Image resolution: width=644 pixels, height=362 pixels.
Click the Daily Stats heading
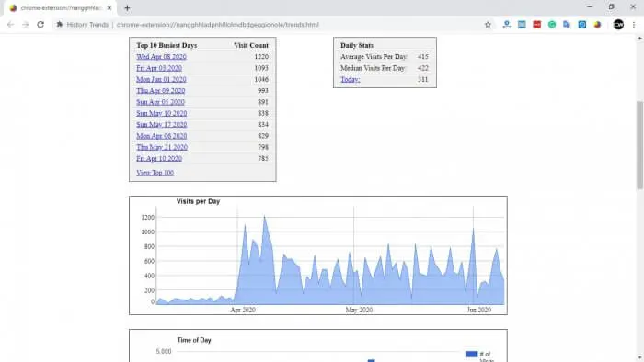coord(357,45)
